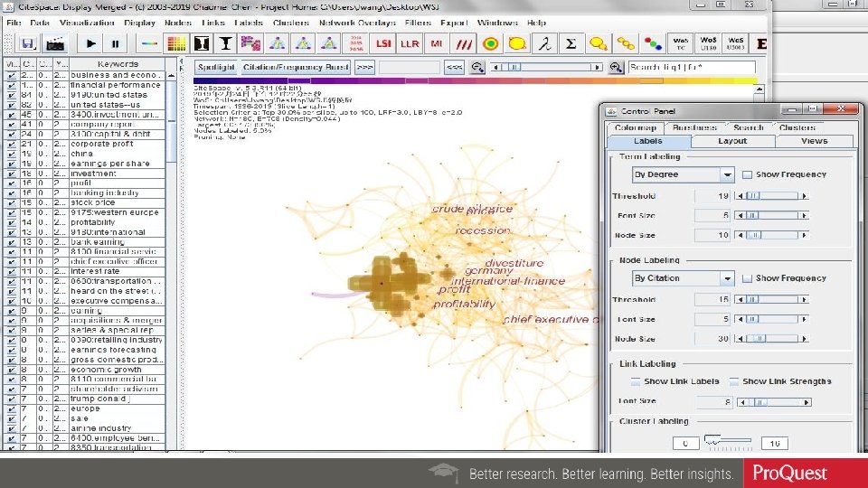
Task: Click the keyword list scrollbar up arrow
Action: point(171,75)
